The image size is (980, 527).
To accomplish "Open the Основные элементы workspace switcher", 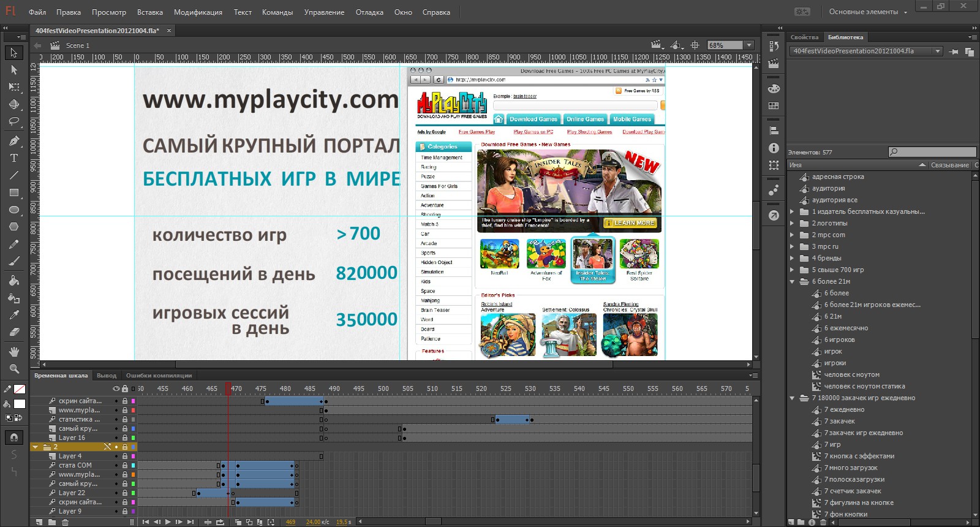I will point(868,12).
